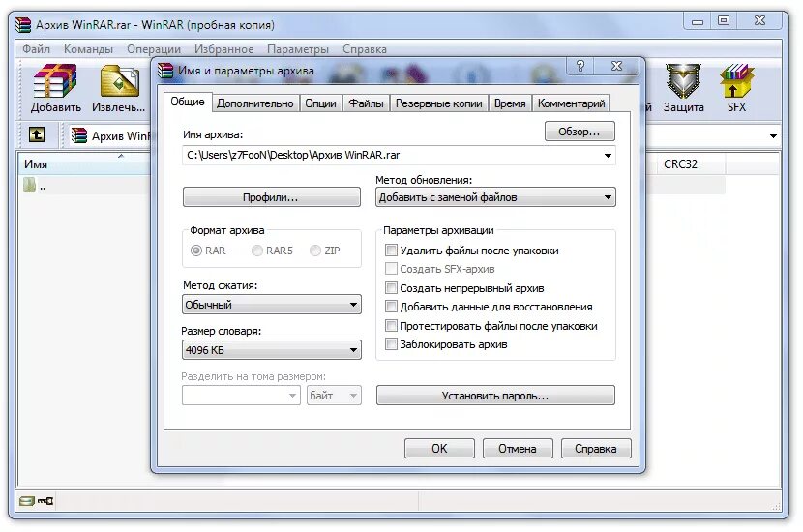Select the Общие tab

pyautogui.click(x=188, y=102)
